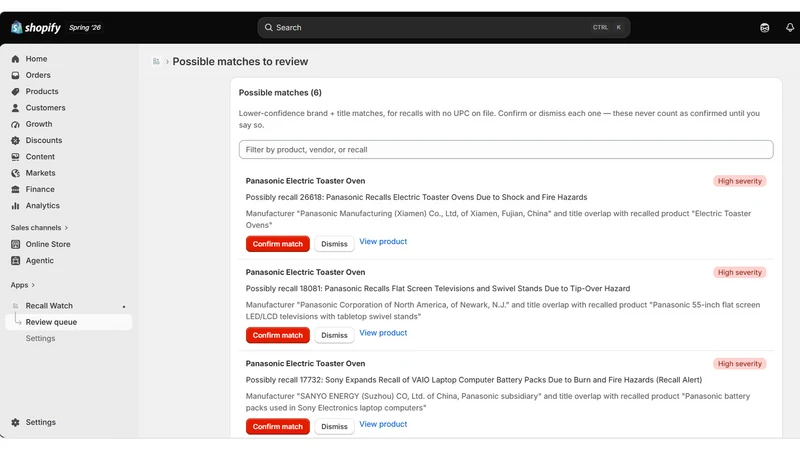
Task: Click the Customers person icon
Action: (15, 108)
